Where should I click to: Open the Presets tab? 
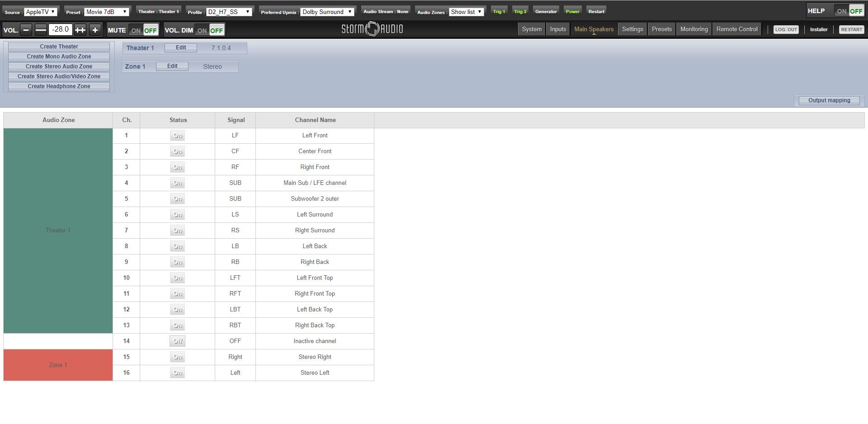(662, 29)
